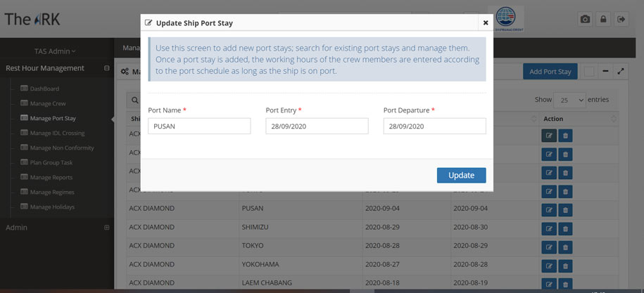Click the Update button
The height and width of the screenshot is (293, 644).
click(x=461, y=175)
